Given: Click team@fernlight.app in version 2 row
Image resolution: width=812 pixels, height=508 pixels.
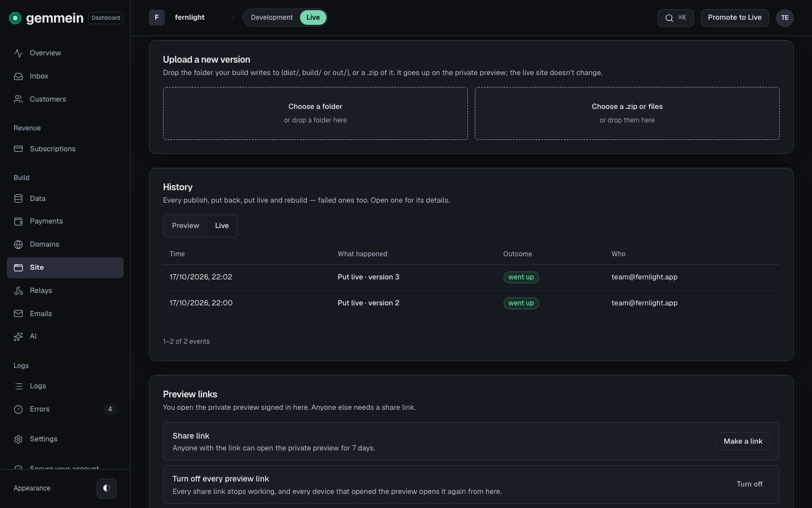Looking at the screenshot, I should coord(645,303).
